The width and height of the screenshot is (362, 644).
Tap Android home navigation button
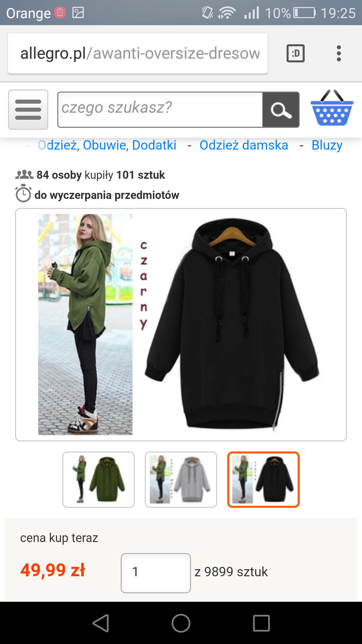181,623
